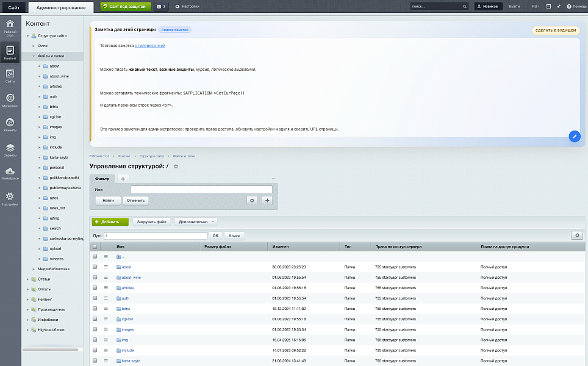This screenshot has width=588, height=366.
Task: Select the Фильтр tab
Action: (102, 179)
